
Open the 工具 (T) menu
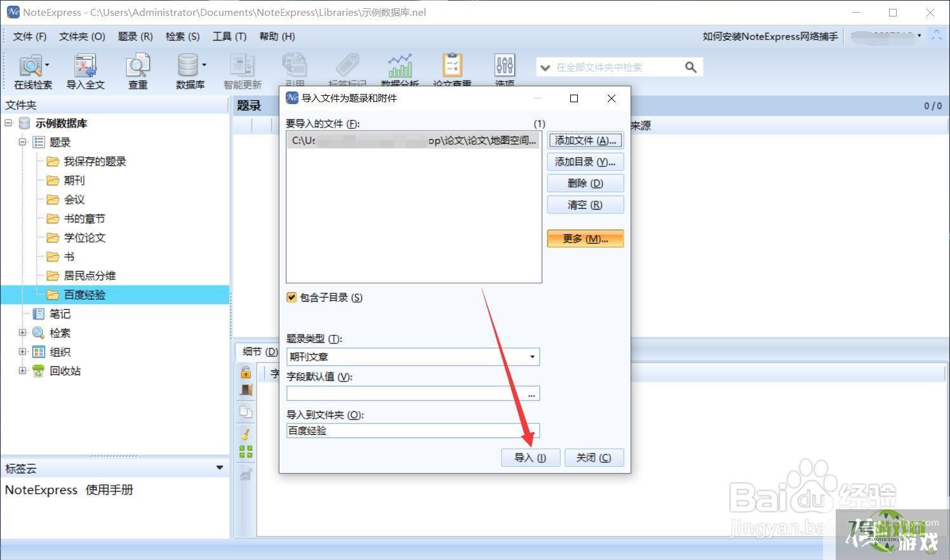pos(229,36)
